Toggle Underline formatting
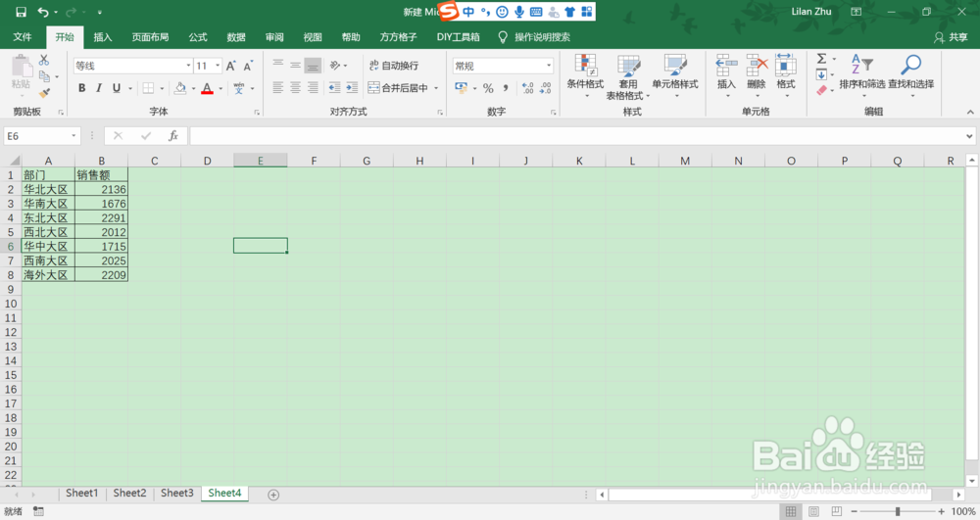The height and width of the screenshot is (520, 980). click(x=117, y=88)
